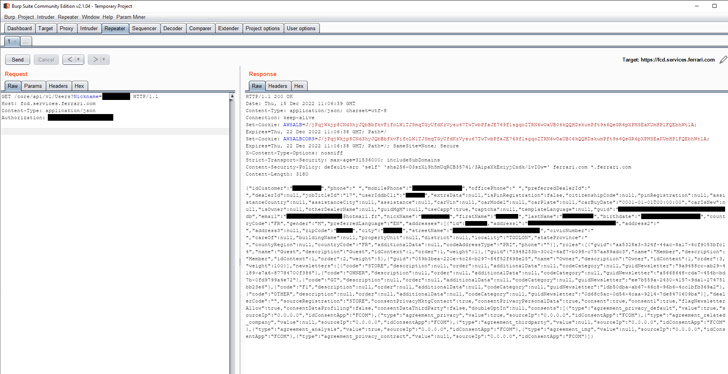This screenshot has width=728, height=374.
Task: Click the Set-Cookie: AWSALB response header
Action: [x=471, y=125]
